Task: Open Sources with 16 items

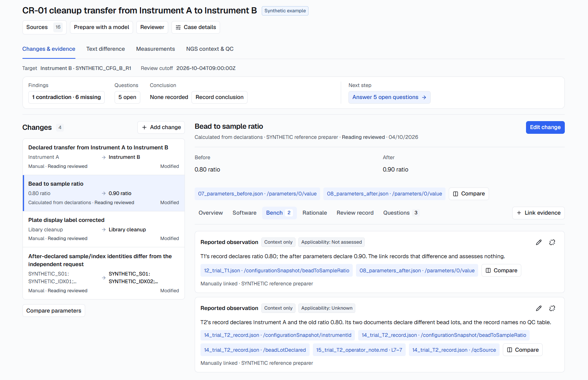Action: click(x=44, y=27)
